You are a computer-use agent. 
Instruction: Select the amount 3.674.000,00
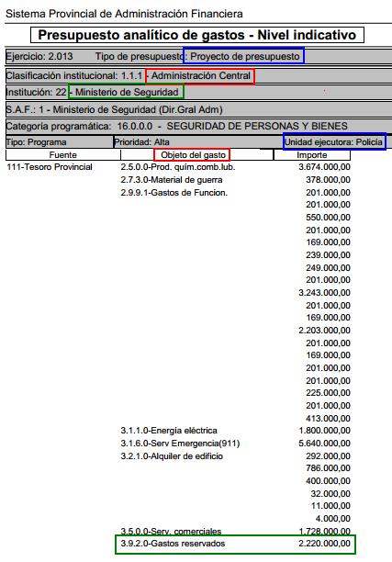324,166
